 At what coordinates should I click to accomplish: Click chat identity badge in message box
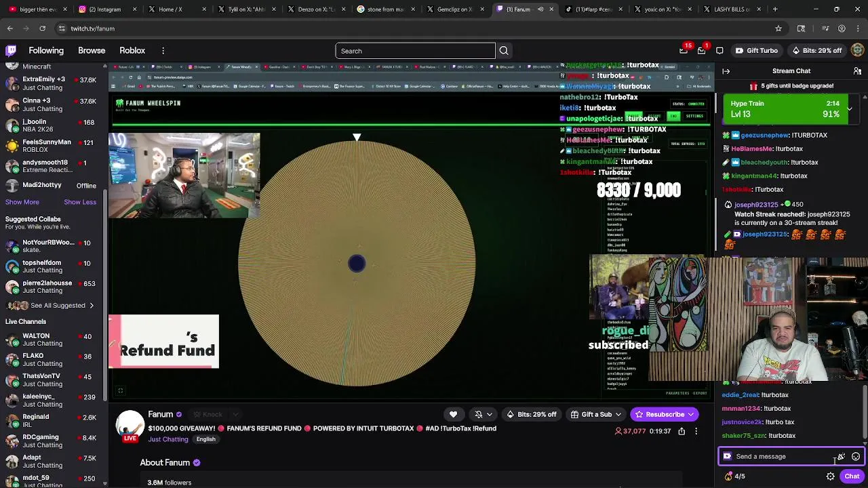click(728, 457)
